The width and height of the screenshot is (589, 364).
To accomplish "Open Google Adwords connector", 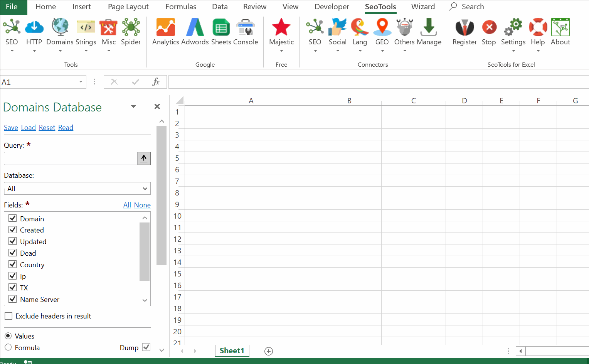I will point(195,27).
